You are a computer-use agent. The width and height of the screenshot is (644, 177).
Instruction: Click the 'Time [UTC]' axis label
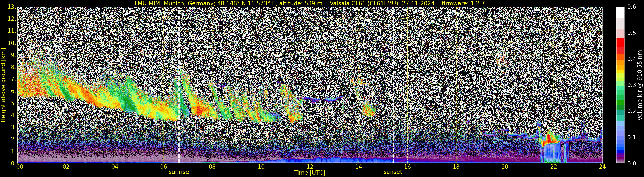309,173
